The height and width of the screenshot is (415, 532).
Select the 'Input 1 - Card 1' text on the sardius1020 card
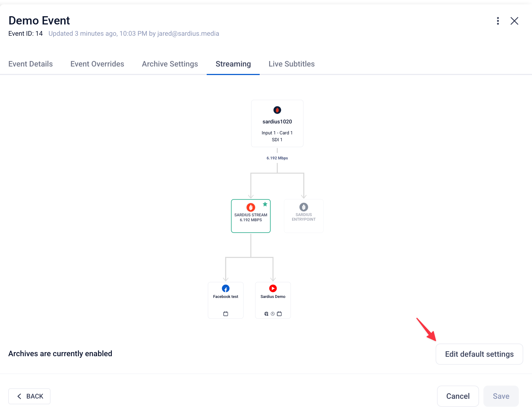click(x=277, y=133)
